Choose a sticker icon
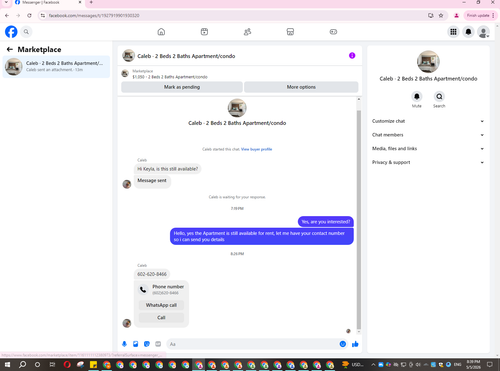 coord(147,344)
